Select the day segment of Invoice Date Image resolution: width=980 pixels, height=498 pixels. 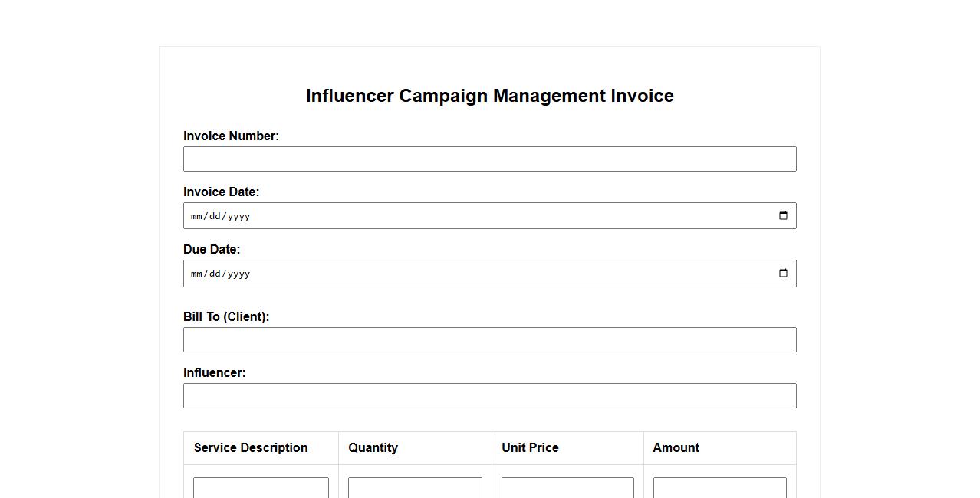point(215,217)
